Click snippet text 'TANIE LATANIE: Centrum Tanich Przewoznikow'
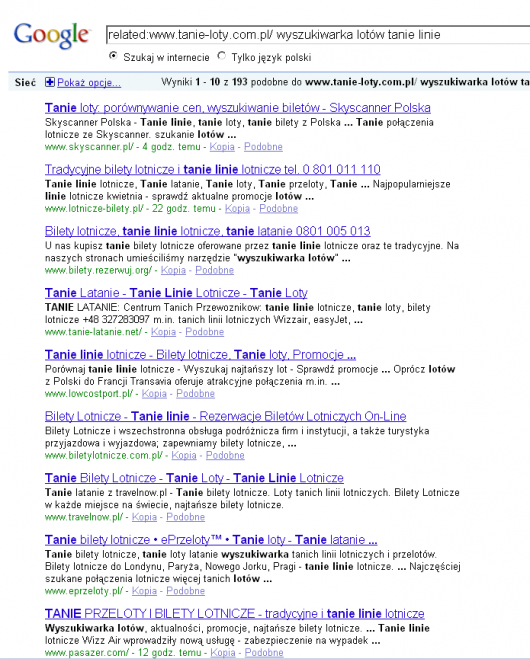The width and height of the screenshot is (530, 659). pos(153,308)
